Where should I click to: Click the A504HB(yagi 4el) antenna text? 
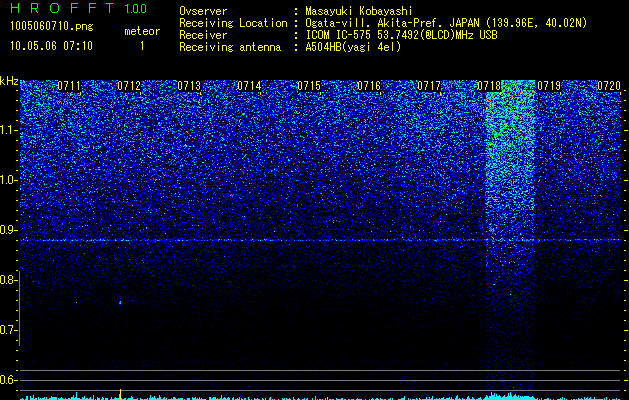(353, 47)
